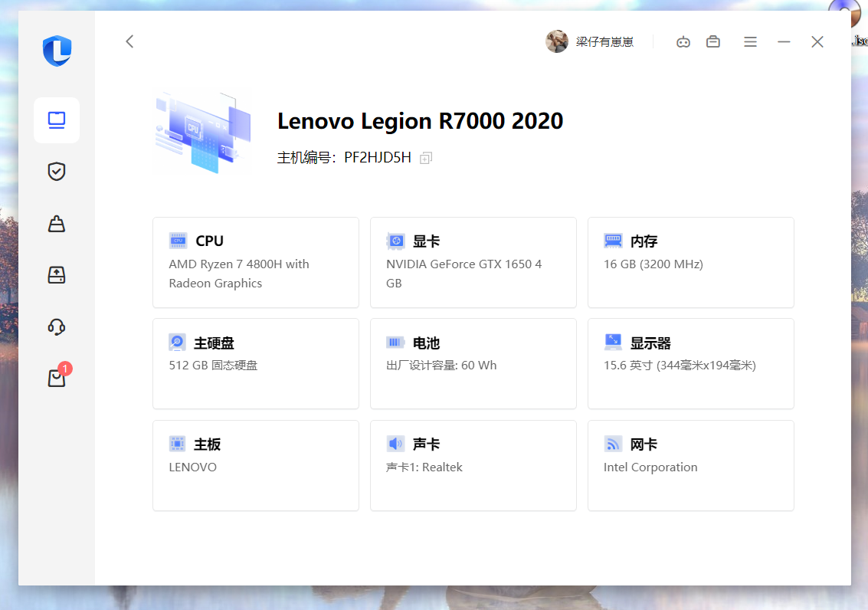Open the robot assistant icon in title bar

click(683, 41)
